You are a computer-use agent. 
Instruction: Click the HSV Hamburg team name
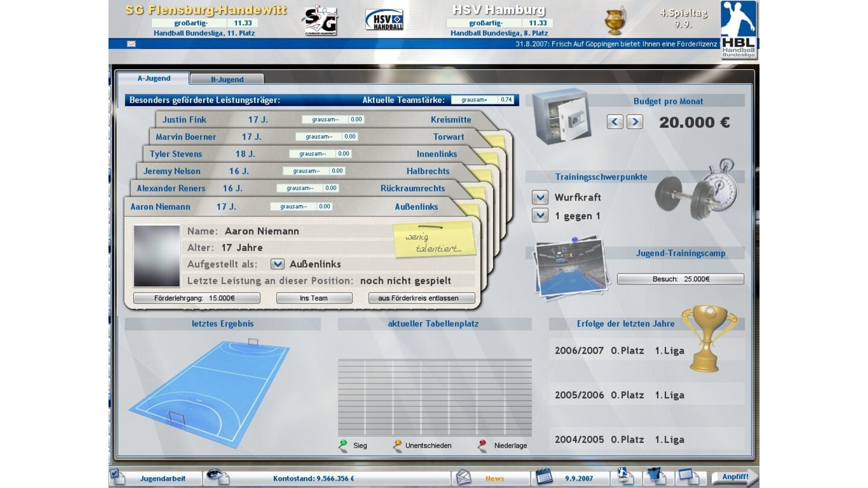[x=498, y=10]
